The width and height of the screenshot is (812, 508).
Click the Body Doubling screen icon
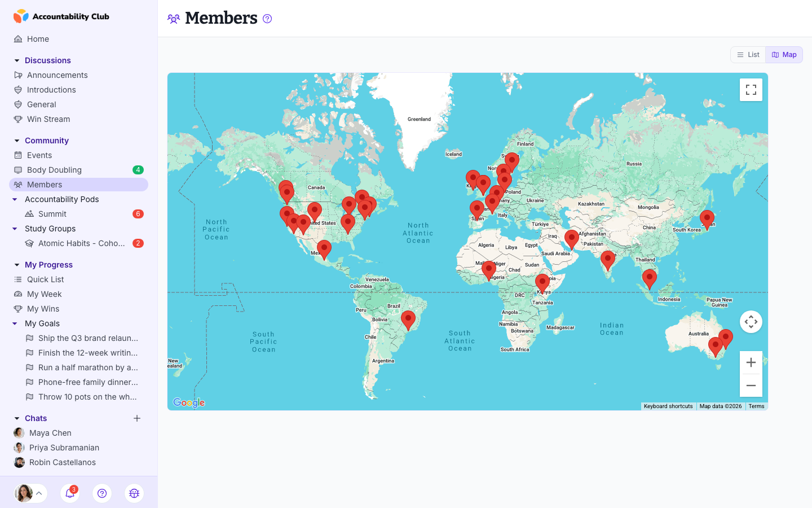[18, 170]
